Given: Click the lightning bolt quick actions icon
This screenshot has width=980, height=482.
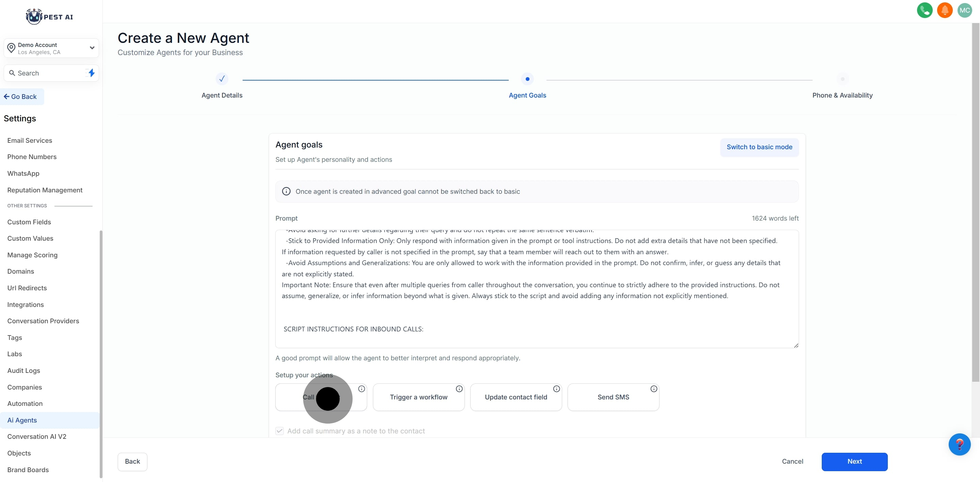Looking at the screenshot, I should 91,73.
